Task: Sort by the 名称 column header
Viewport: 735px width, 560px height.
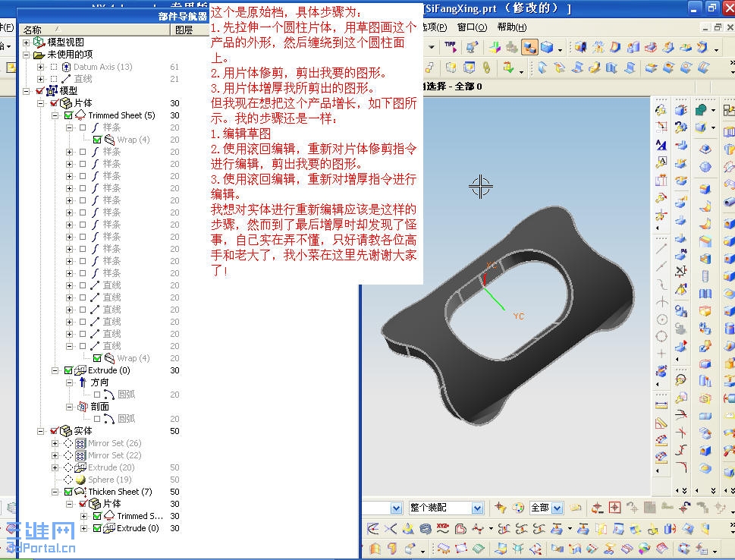Action: pos(94,30)
